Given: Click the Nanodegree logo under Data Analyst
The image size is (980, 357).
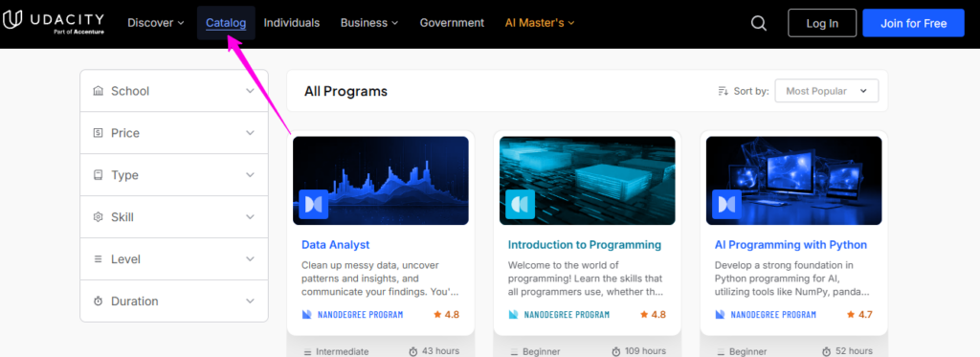Looking at the screenshot, I should pyautogui.click(x=307, y=315).
